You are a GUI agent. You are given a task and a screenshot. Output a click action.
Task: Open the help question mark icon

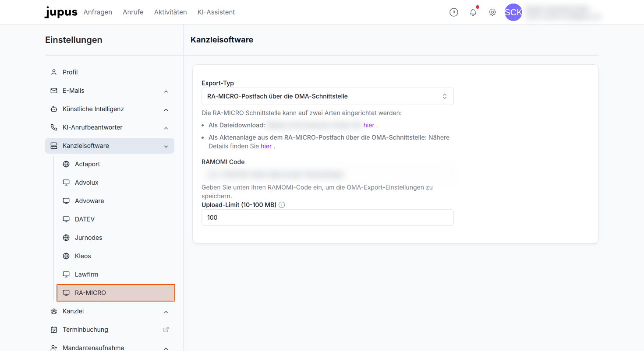(454, 12)
